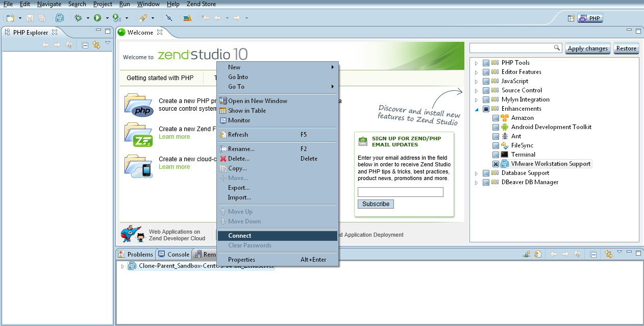Toggle the PHP Tools checkbox
Viewport: 644px width, 326px height.
tap(486, 63)
